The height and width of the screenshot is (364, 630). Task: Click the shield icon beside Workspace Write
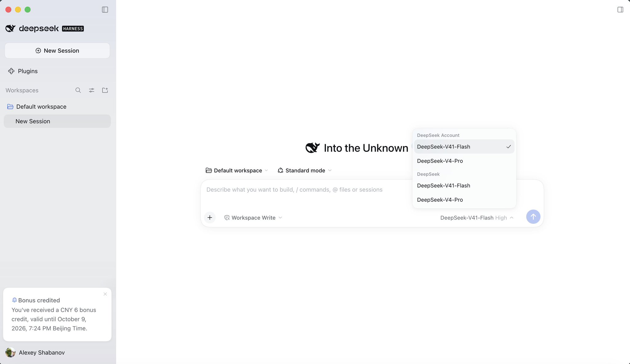(x=227, y=217)
